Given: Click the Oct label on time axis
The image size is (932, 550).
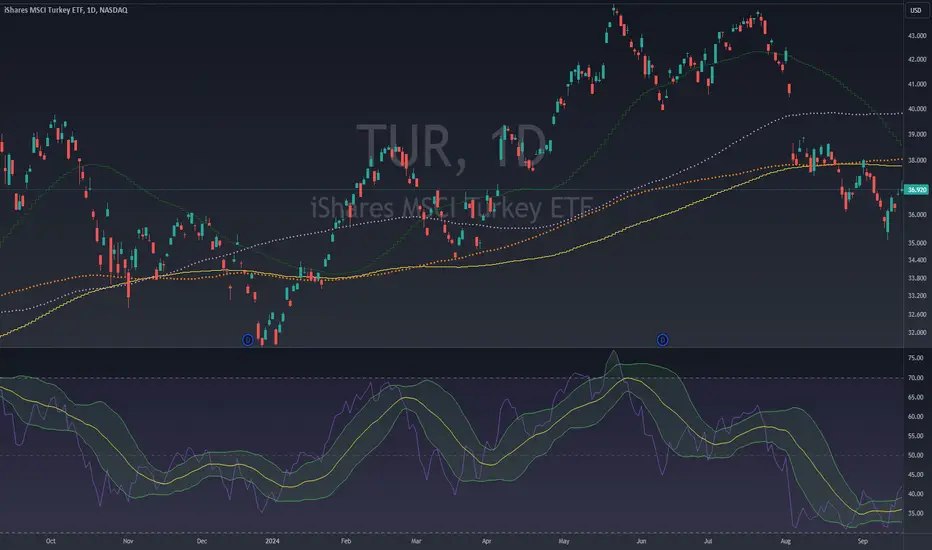Looking at the screenshot, I should coord(51,541).
